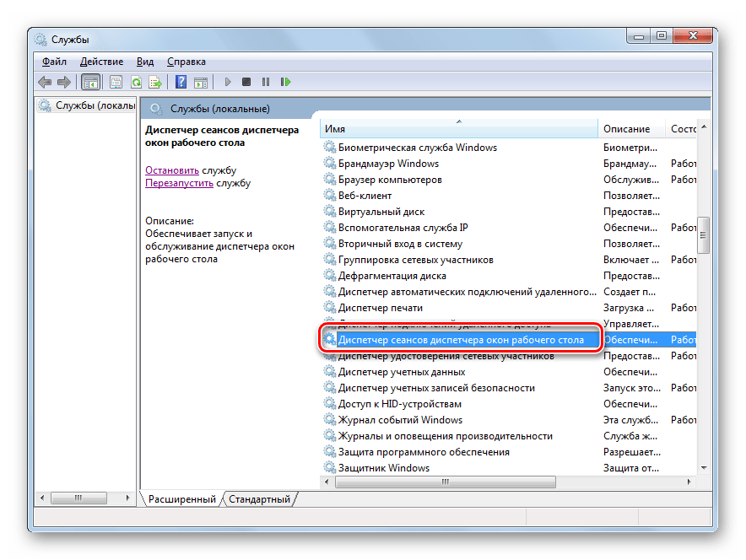Image resolution: width=746 pixels, height=560 pixels.
Task: Open the Файл menu
Action: (x=54, y=62)
